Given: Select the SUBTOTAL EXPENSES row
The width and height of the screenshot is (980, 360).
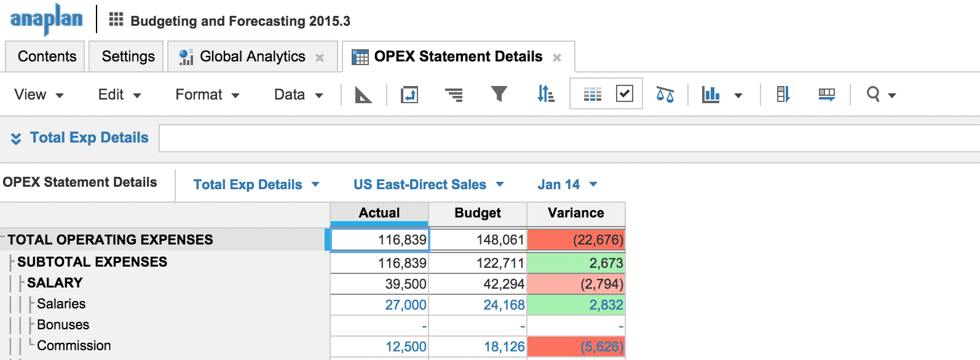Looking at the screenshot, I should (92, 262).
